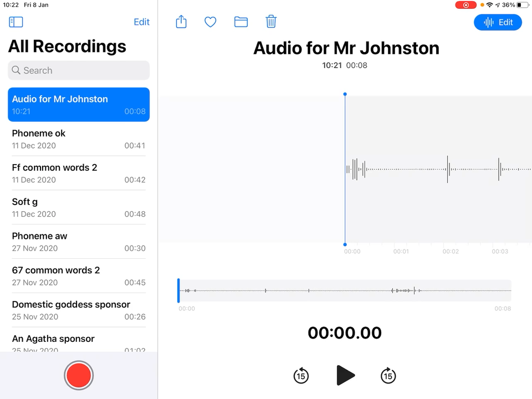
Task: Tap the share icon
Action: tap(181, 22)
